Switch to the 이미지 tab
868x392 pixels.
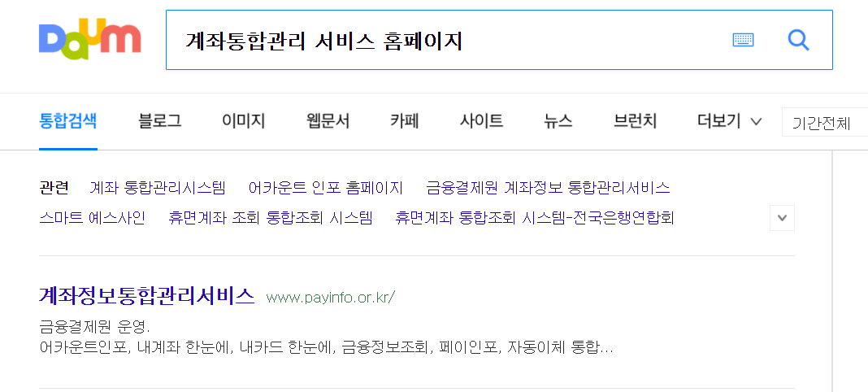[x=244, y=121]
